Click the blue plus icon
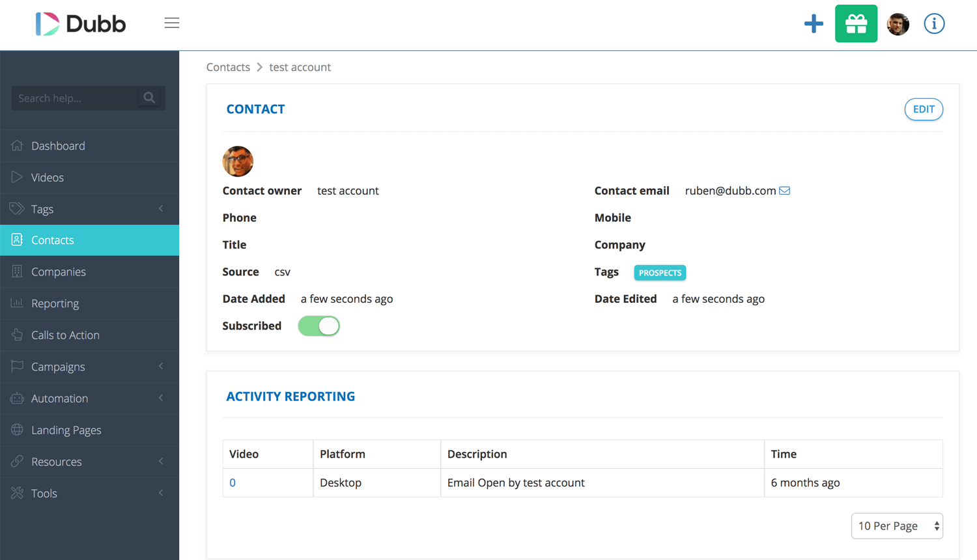 tap(814, 24)
